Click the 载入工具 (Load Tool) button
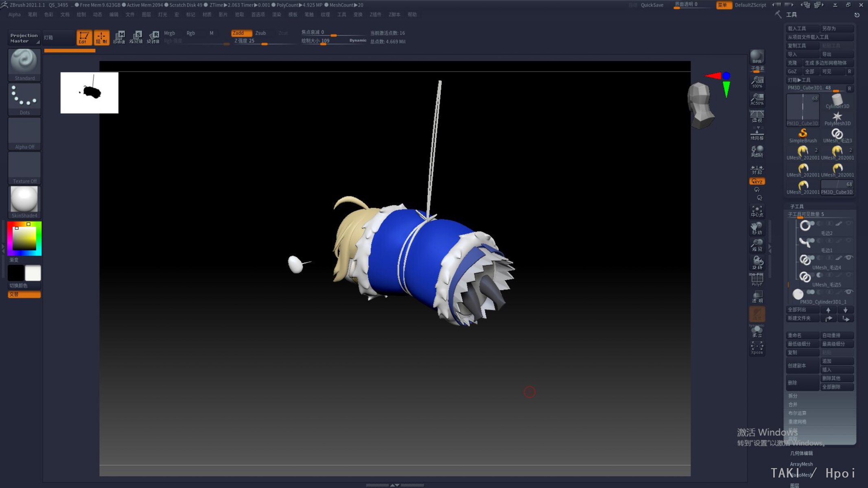 point(803,28)
